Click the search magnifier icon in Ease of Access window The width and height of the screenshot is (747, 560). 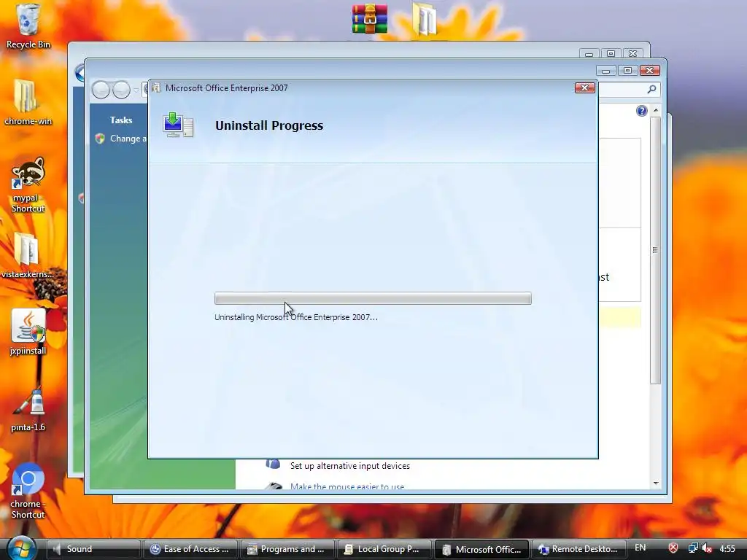coord(651,89)
